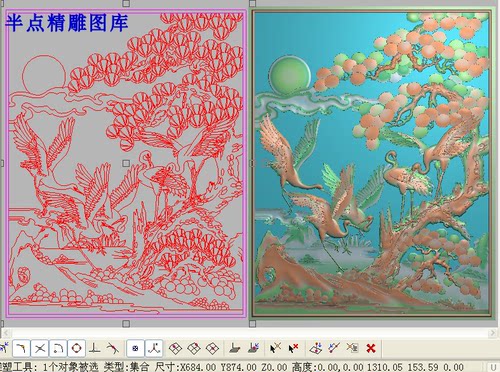Click the status bar text 'Y874.00'

239,367
